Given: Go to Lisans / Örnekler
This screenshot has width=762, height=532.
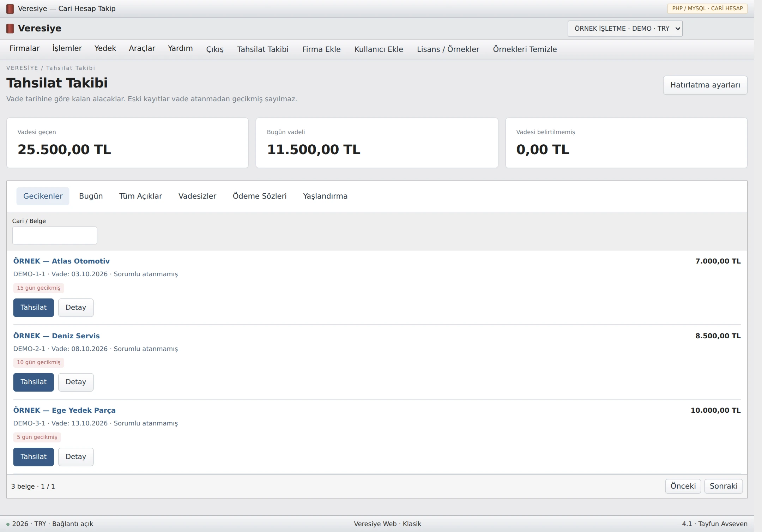Looking at the screenshot, I should (x=448, y=49).
